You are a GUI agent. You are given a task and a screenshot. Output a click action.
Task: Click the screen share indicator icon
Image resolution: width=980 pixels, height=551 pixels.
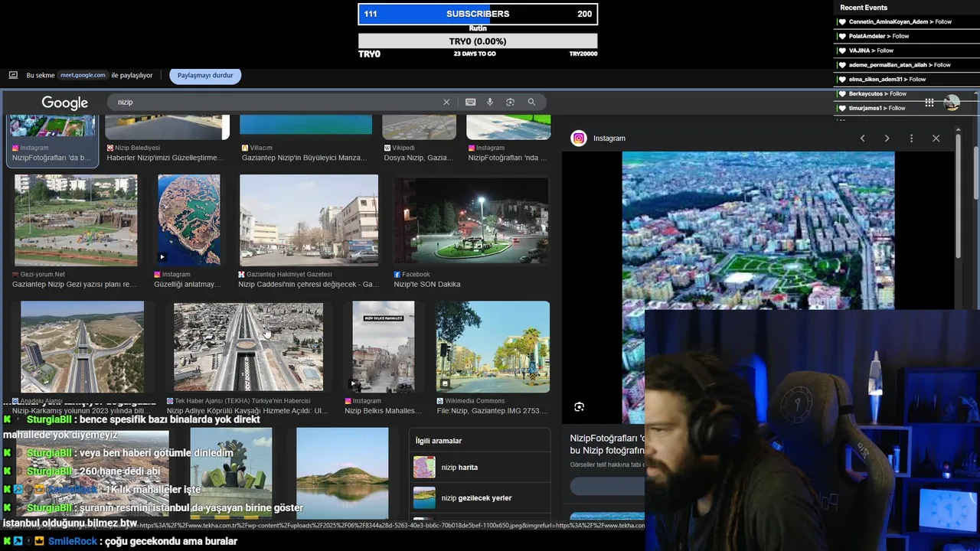pos(13,75)
